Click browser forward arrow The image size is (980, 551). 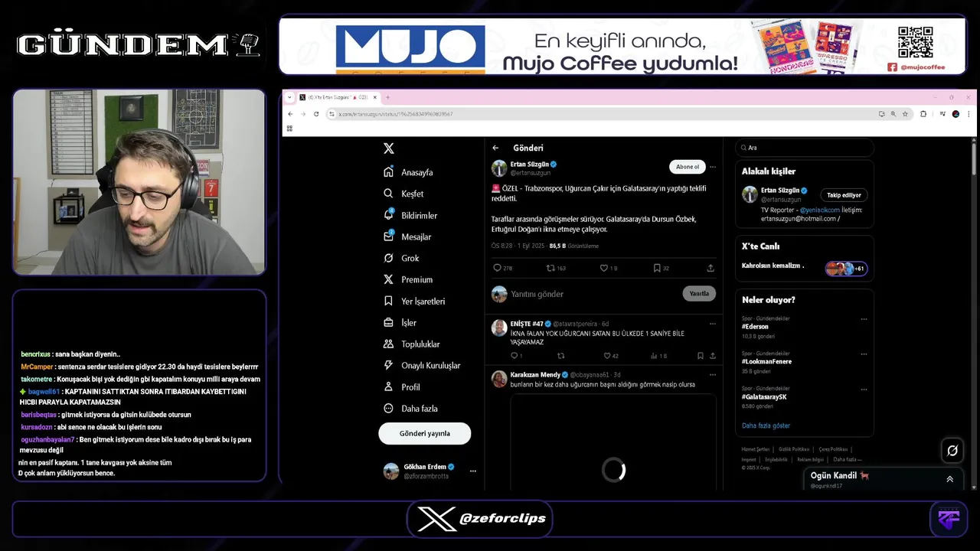point(302,114)
